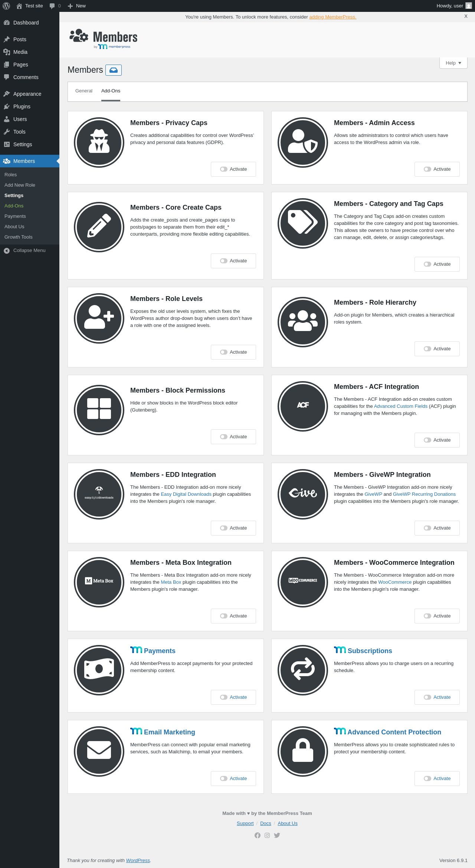This screenshot has height=868, width=475.
Task: Activate the Category and Tag Caps add-on
Action: 437,264
